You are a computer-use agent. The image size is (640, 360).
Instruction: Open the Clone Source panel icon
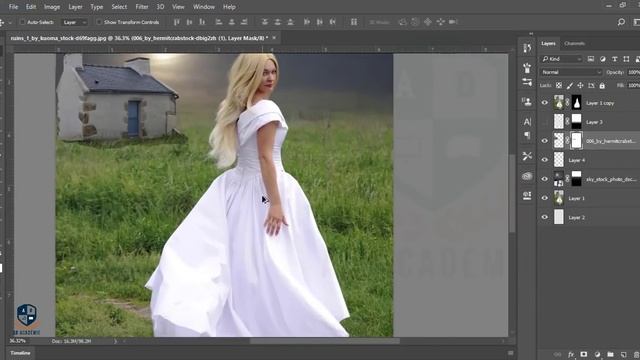[x=527, y=101]
